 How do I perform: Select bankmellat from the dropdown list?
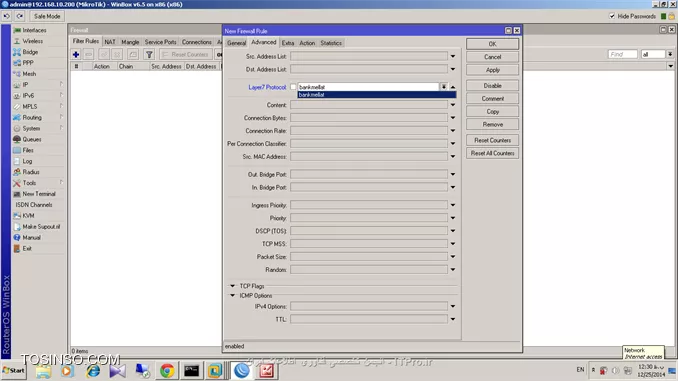pos(376,95)
